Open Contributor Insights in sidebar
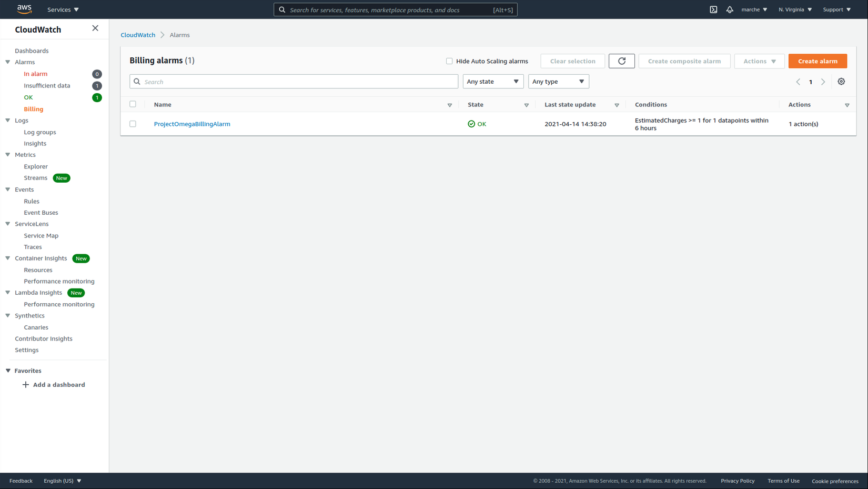Screen dimensions: 868x489 click(44, 338)
